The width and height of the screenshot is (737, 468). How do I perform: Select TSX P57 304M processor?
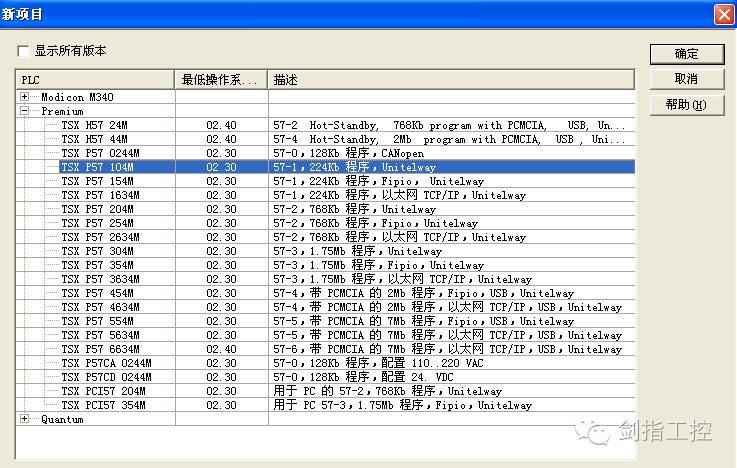click(x=97, y=251)
